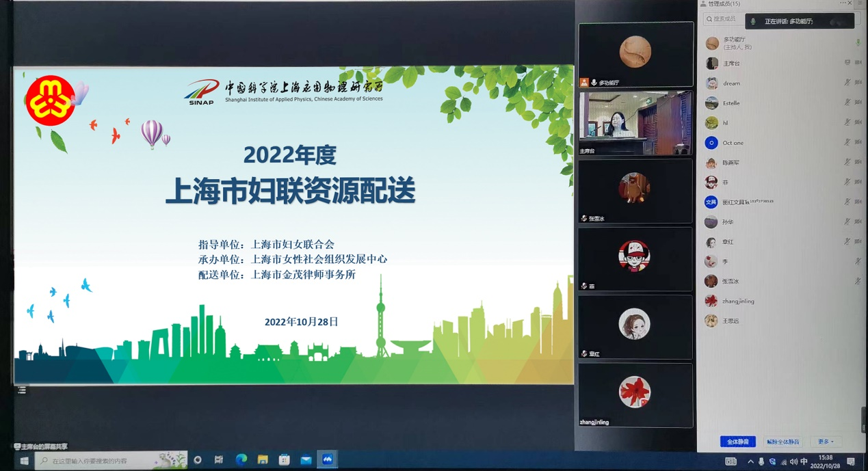Toggle the camera icon for Oct one

(x=858, y=143)
